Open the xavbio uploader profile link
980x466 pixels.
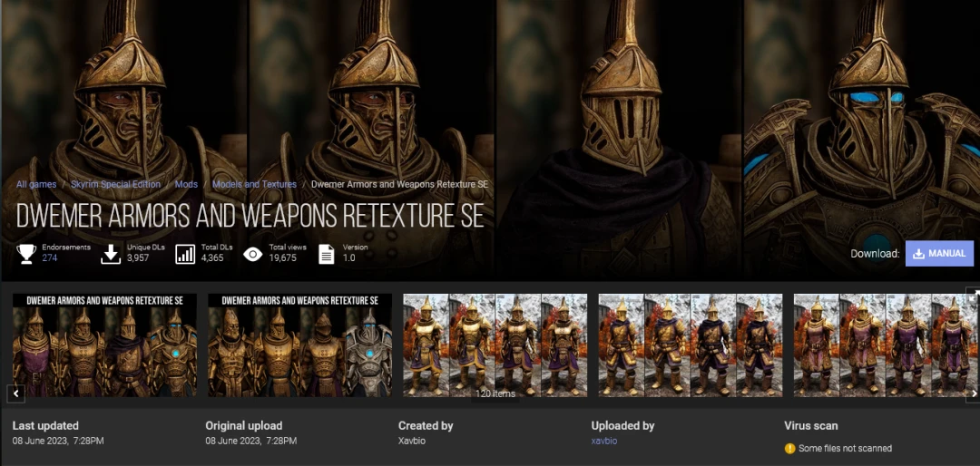603,441
